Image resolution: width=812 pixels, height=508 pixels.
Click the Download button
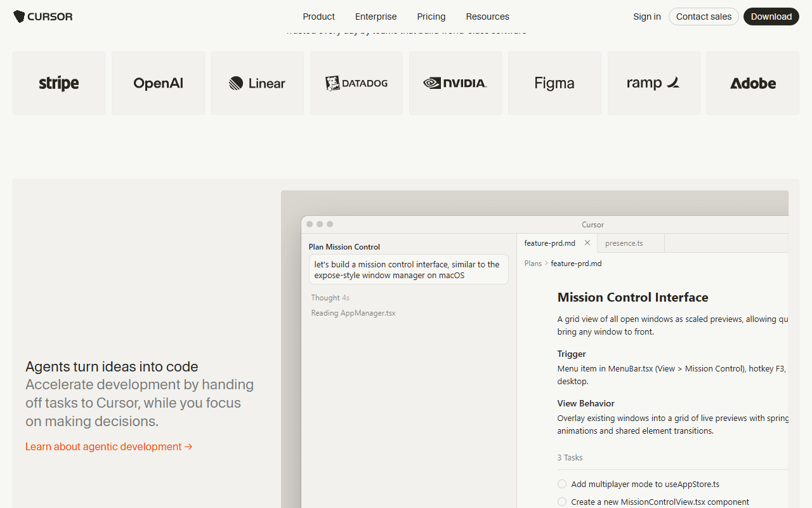[771, 17]
